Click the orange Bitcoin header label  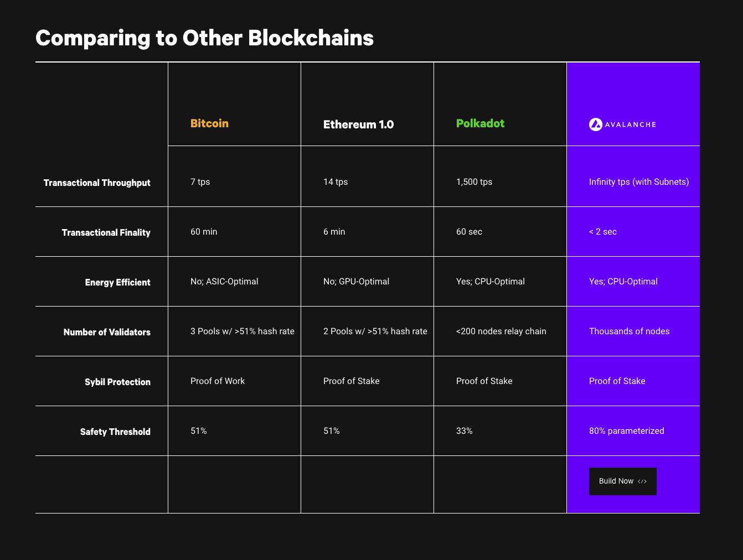(209, 123)
